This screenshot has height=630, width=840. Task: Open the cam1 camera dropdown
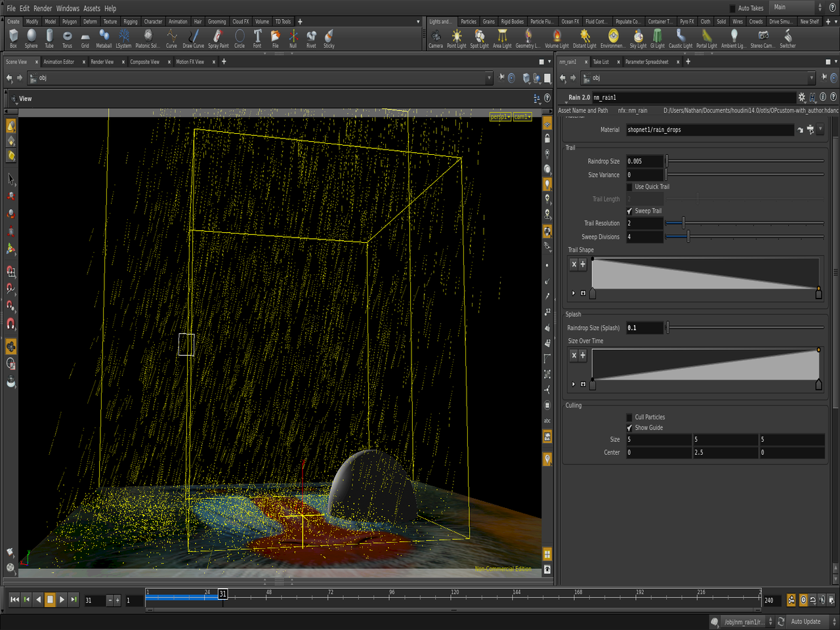[x=522, y=117]
